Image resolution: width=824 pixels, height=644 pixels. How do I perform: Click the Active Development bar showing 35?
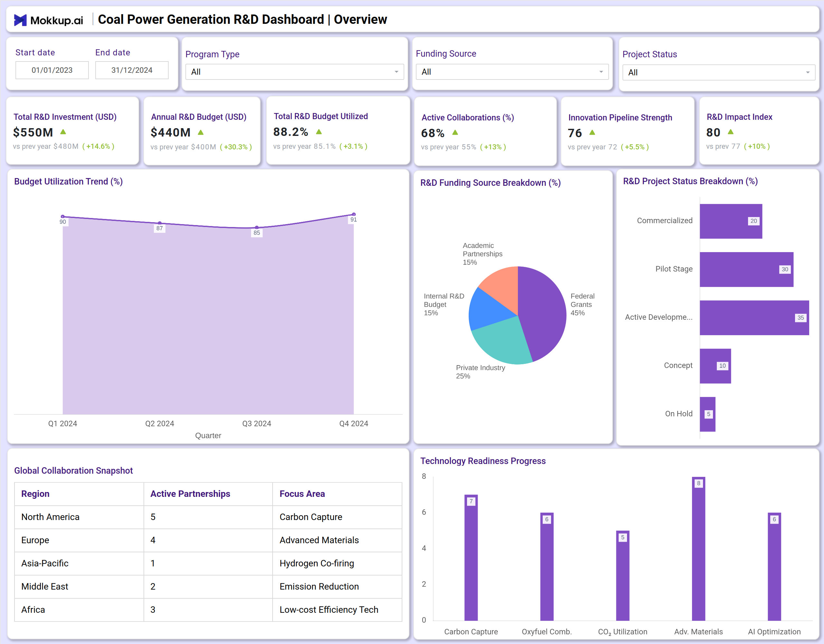click(x=754, y=318)
